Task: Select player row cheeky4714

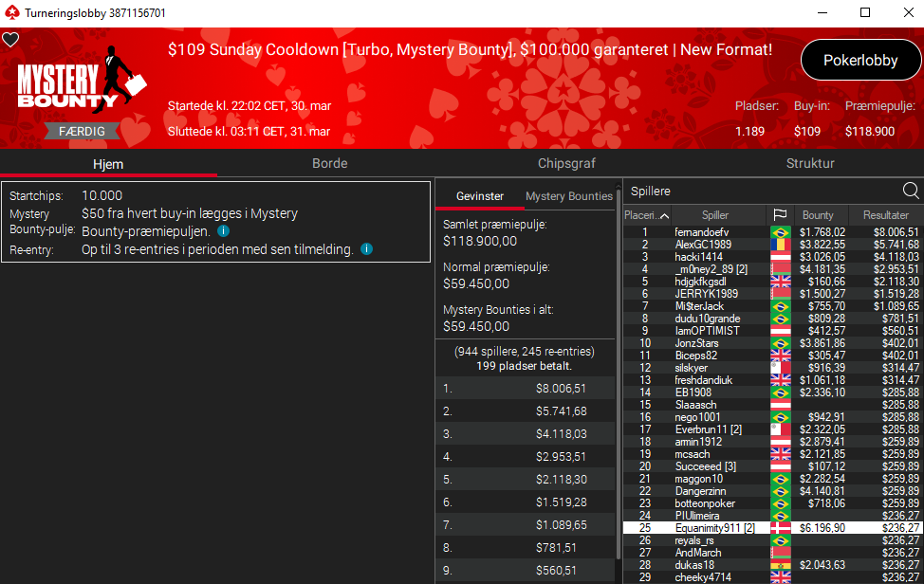Action: [x=773, y=577]
